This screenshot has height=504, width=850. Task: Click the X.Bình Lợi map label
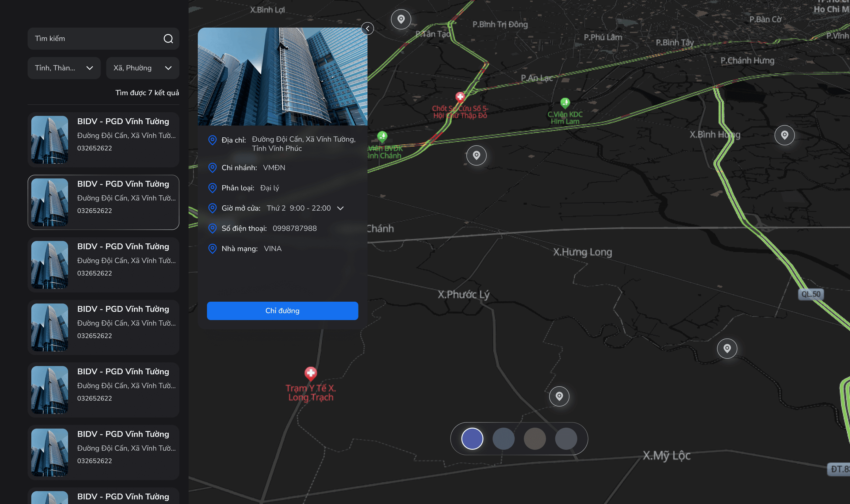coord(268,10)
